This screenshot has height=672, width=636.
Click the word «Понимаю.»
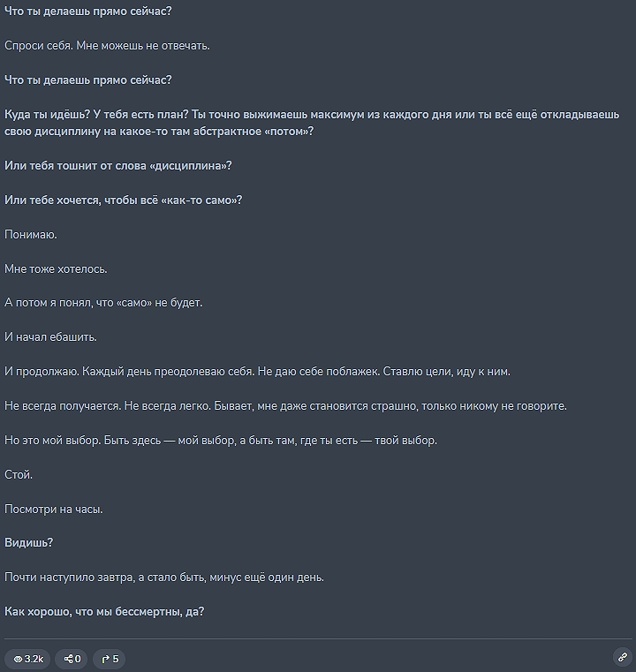click(x=30, y=234)
